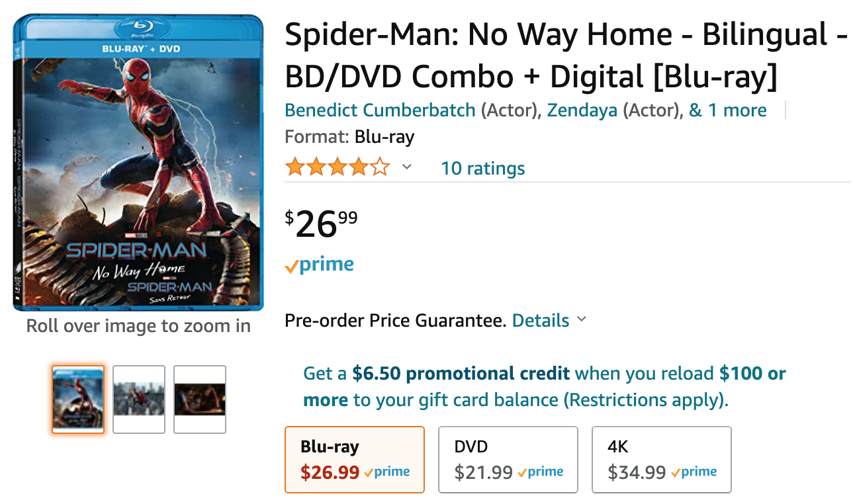Open the Pre-order Details link

tap(541, 321)
